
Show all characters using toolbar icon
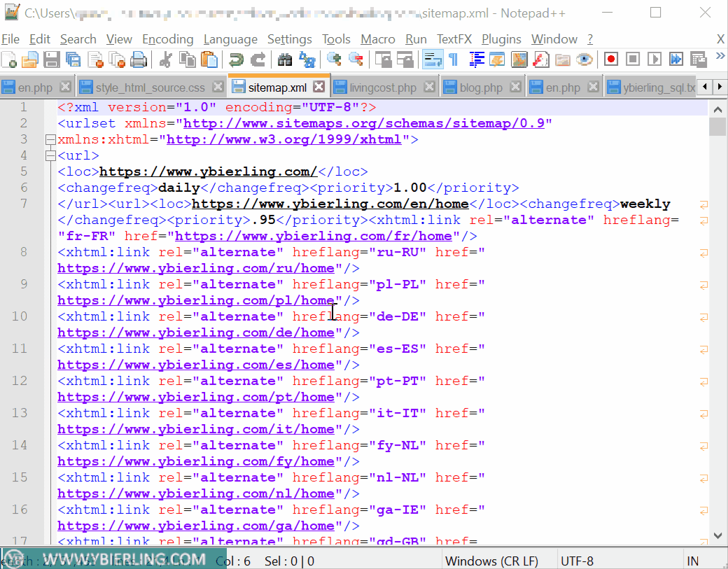[x=454, y=60]
